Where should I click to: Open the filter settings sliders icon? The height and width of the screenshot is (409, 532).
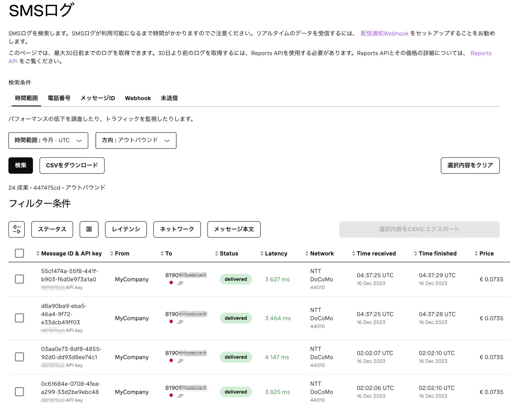(16, 229)
